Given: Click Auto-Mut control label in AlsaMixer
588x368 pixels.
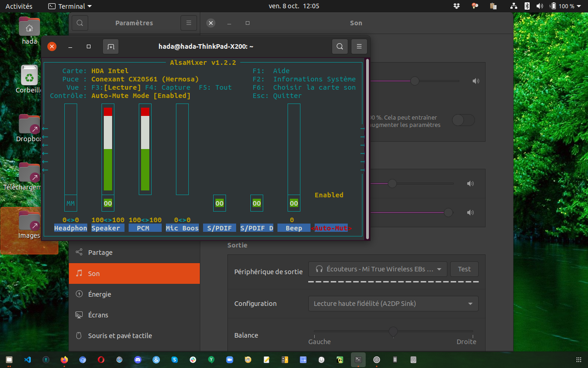Looking at the screenshot, I should point(332,228).
